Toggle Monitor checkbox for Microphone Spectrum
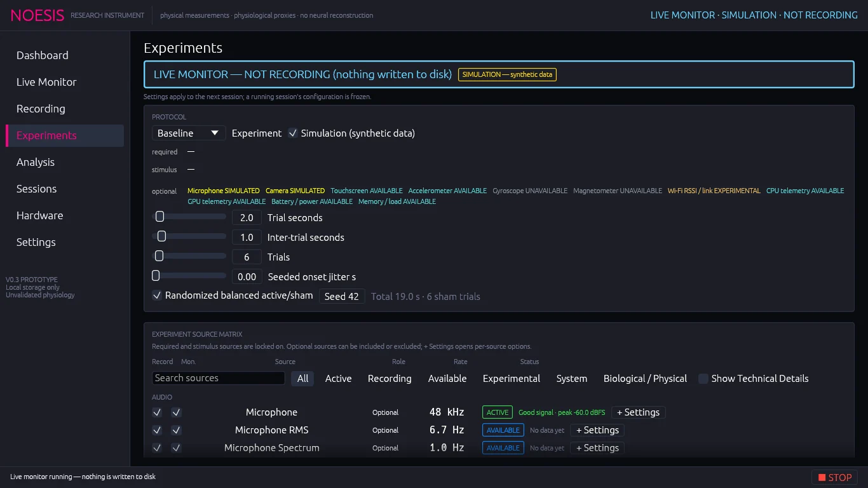The width and height of the screenshot is (868, 488). click(177, 448)
